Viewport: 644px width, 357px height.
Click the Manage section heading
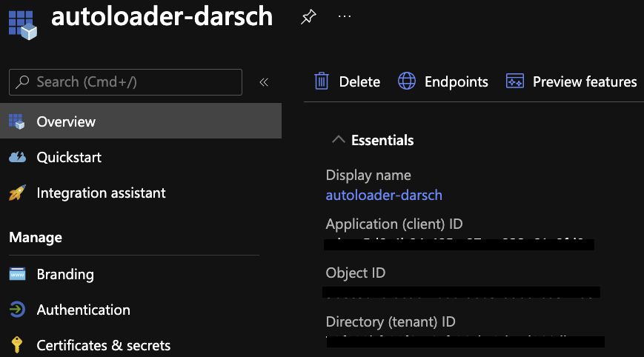36,237
